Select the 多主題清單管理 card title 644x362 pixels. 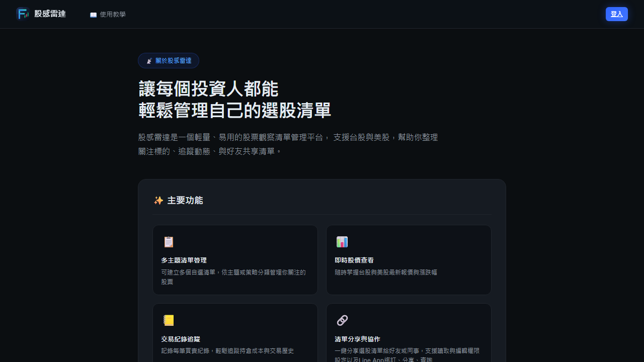click(x=184, y=260)
